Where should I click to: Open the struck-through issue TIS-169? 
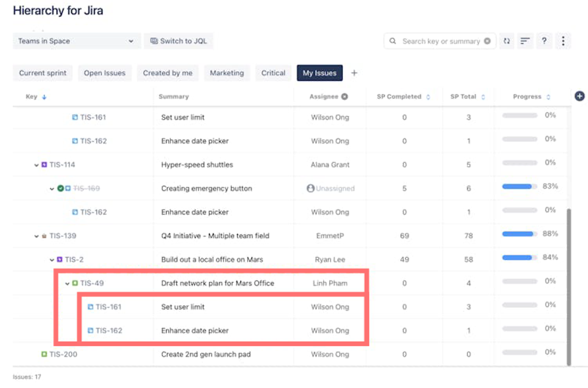(87, 188)
